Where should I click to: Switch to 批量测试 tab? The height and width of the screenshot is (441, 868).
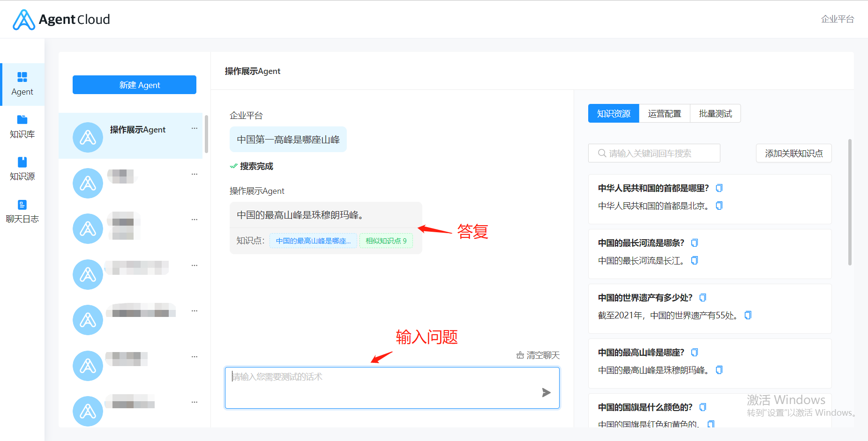point(715,113)
